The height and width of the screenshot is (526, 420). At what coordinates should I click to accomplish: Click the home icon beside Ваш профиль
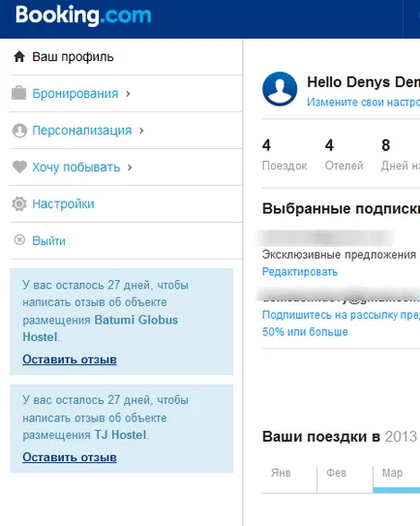coord(19,57)
